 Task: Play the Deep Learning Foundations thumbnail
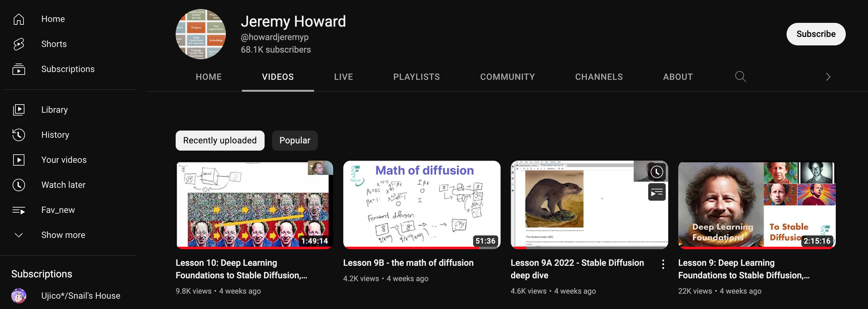[757, 205]
